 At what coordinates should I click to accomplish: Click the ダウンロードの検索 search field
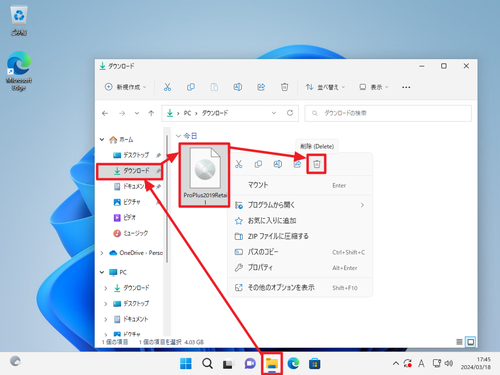coord(388,113)
